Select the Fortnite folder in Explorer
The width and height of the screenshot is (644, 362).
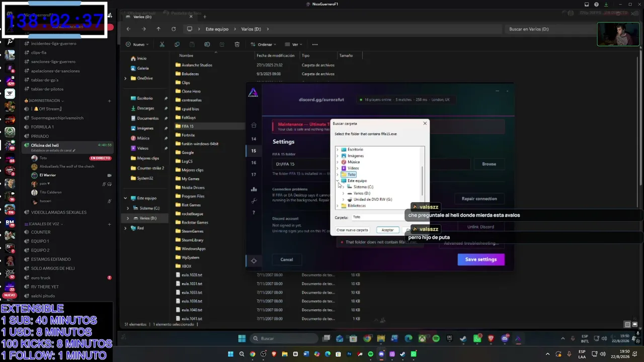point(188,135)
